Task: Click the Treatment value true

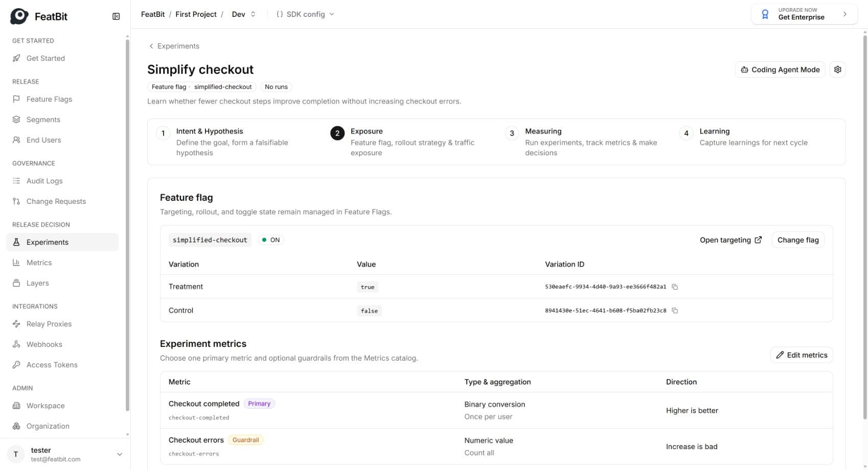Action: coord(368,287)
